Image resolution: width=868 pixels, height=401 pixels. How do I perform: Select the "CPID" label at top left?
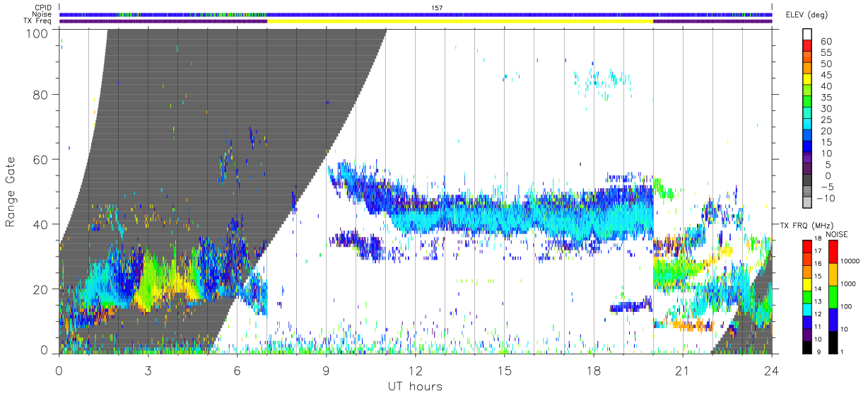(x=45, y=8)
